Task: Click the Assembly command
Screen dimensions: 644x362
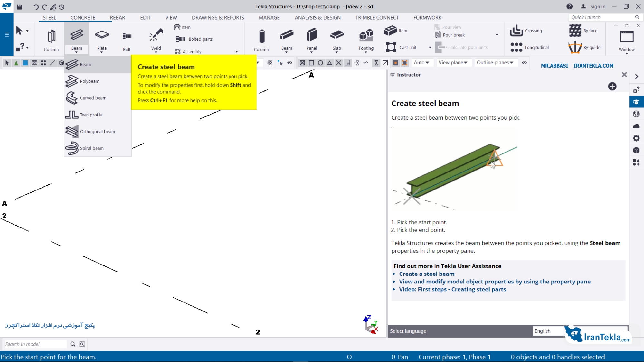Action: [x=188, y=51]
